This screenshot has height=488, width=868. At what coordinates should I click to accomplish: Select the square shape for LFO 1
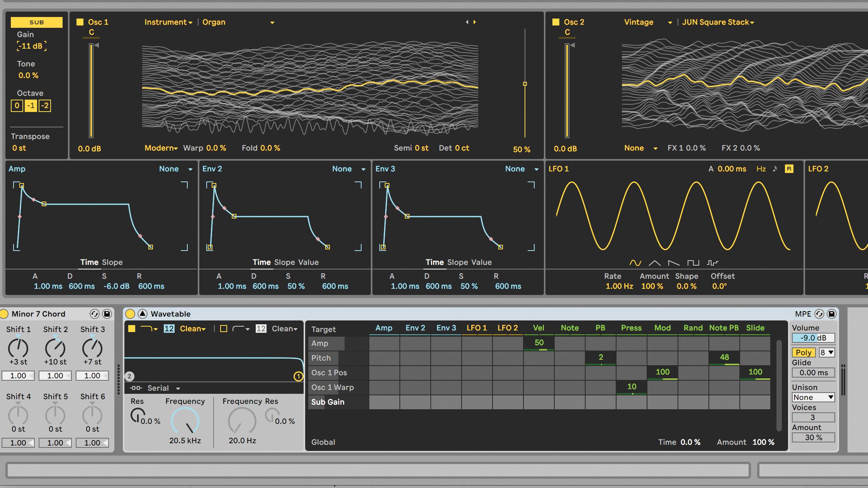pyautogui.click(x=694, y=263)
